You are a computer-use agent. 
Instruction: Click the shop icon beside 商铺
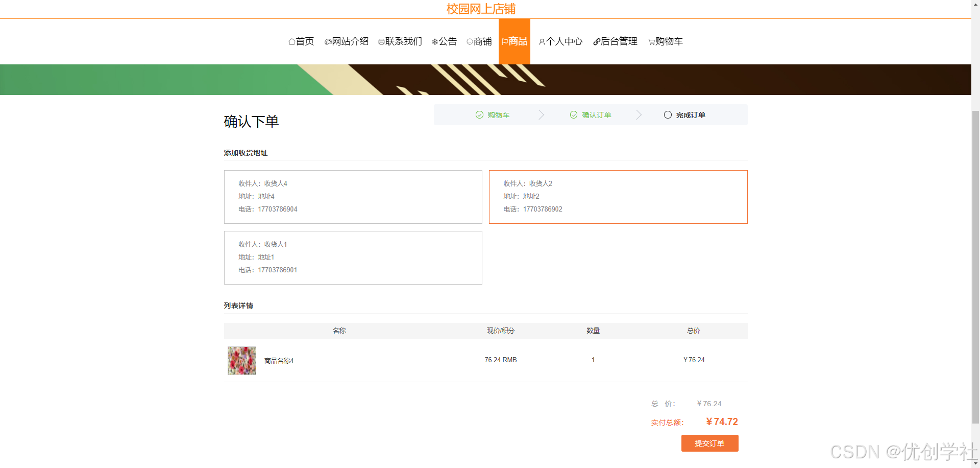[x=469, y=41]
